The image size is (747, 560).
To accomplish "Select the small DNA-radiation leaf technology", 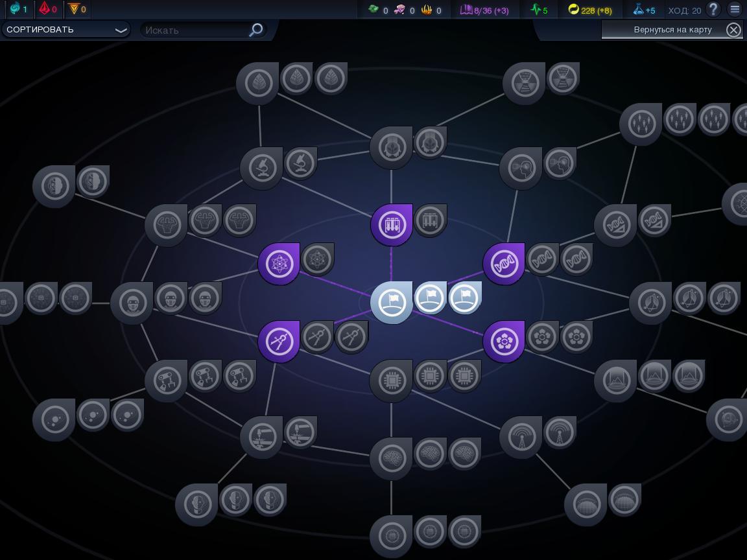I will click(x=563, y=78).
